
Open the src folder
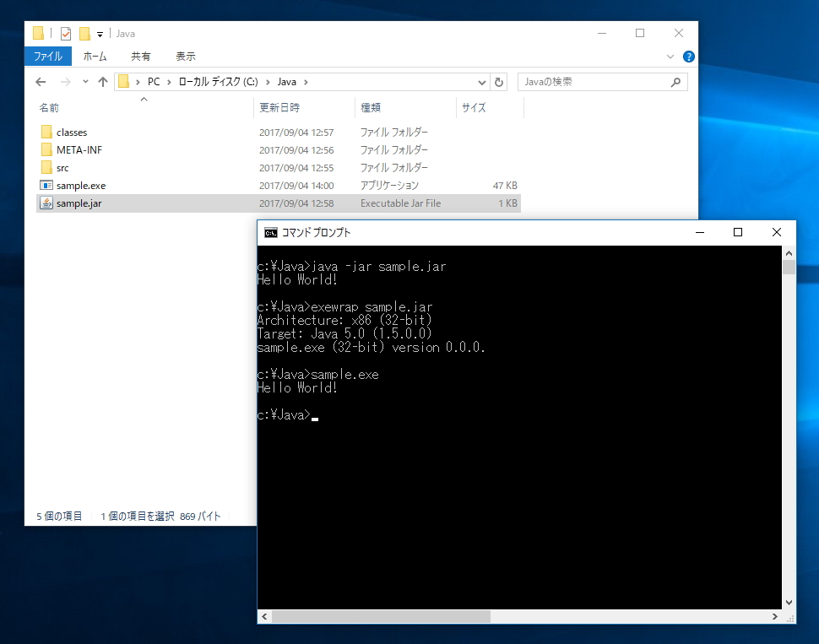[x=65, y=167]
